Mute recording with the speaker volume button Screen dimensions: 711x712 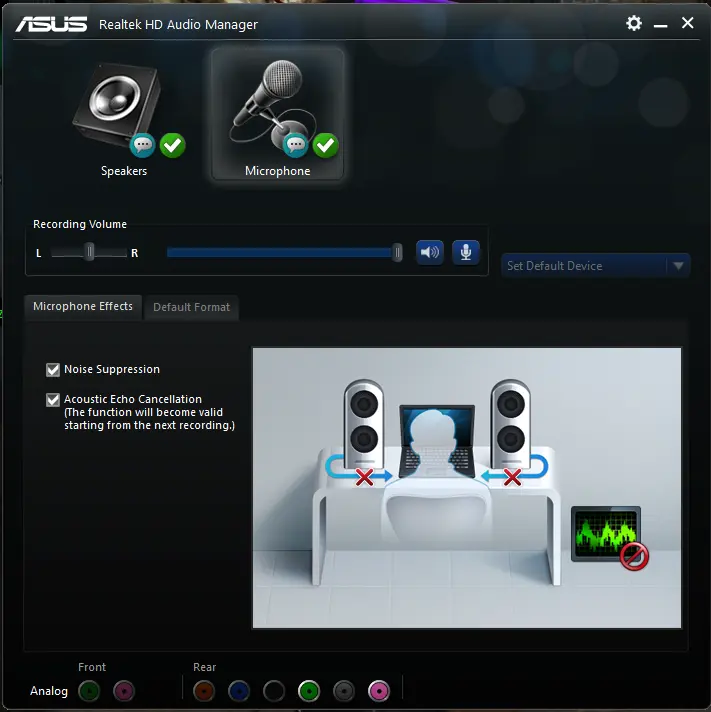click(x=430, y=252)
